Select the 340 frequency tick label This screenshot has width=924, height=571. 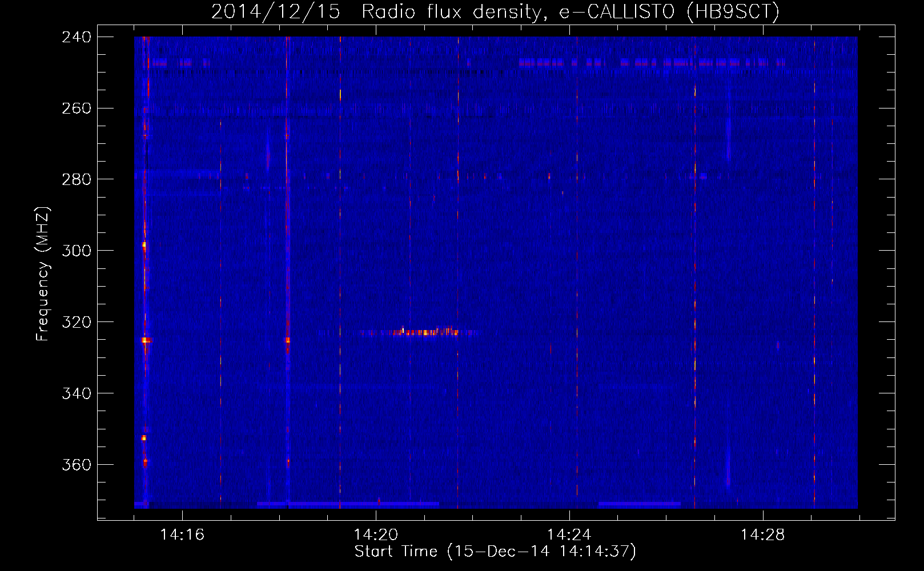pos(77,393)
